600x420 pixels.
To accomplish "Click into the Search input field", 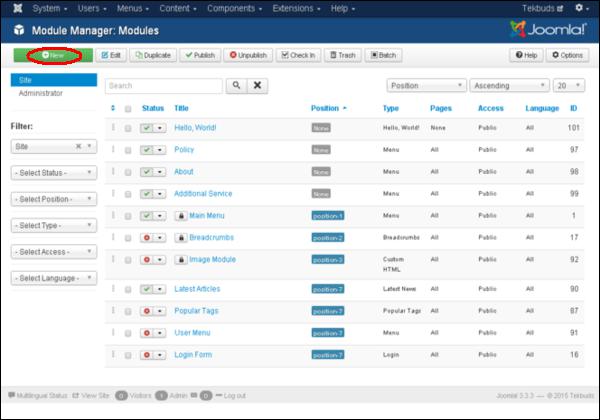I will [x=164, y=86].
